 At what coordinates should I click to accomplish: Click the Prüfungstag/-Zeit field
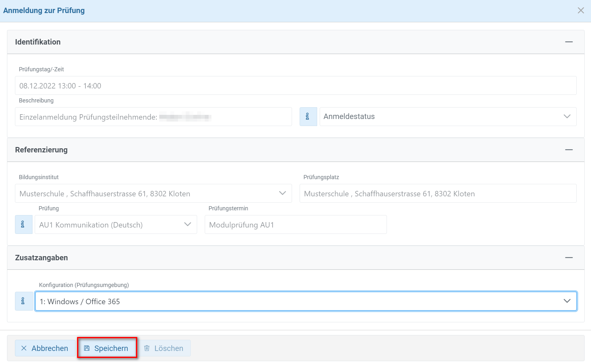click(296, 85)
